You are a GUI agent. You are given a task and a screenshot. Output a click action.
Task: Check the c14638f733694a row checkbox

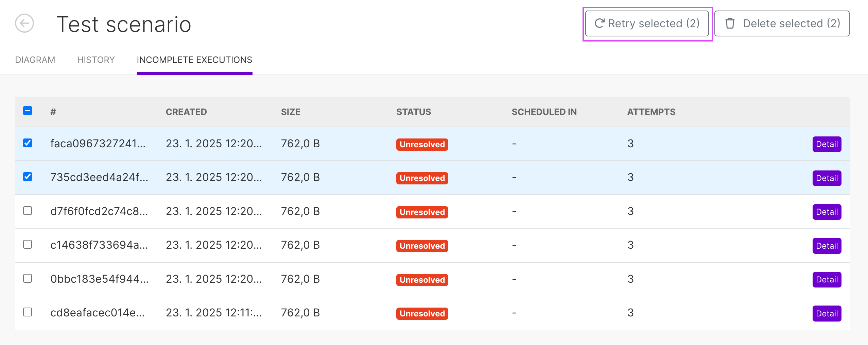28,244
